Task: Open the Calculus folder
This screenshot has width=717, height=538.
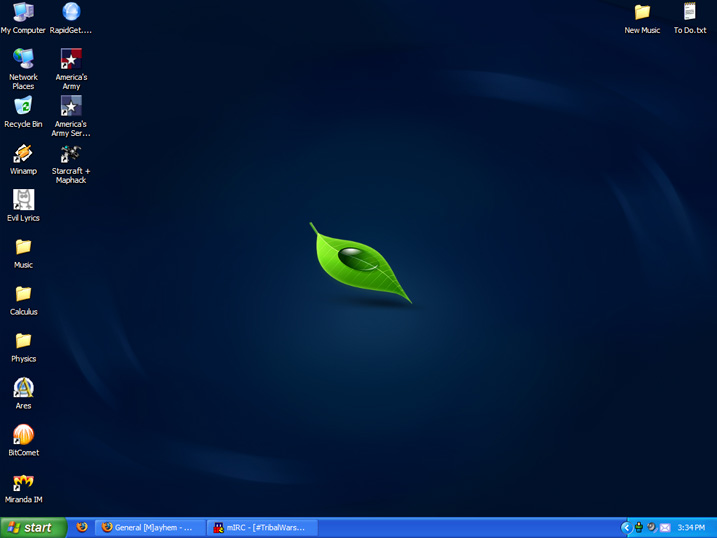Action: pos(23,300)
